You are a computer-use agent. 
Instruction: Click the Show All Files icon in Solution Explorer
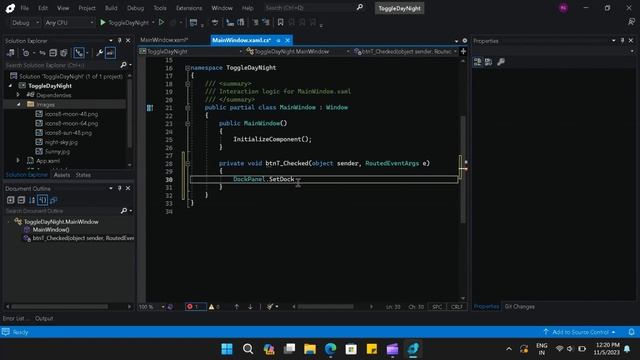[64, 53]
